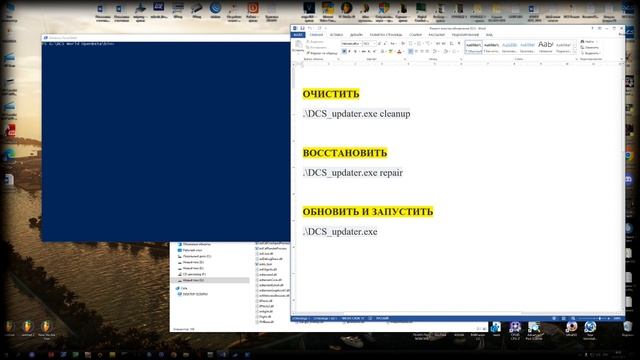Image resolution: width=640 pixels, height=360 pixels.
Task: Switch to the РЕЦЕНЗИРОВАНИЕ ribbon tab
Action: [x=465, y=35]
